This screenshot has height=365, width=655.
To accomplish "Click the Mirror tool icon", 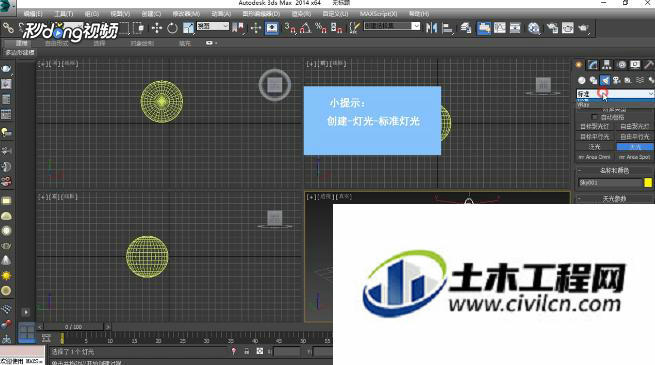I will coord(431,28).
